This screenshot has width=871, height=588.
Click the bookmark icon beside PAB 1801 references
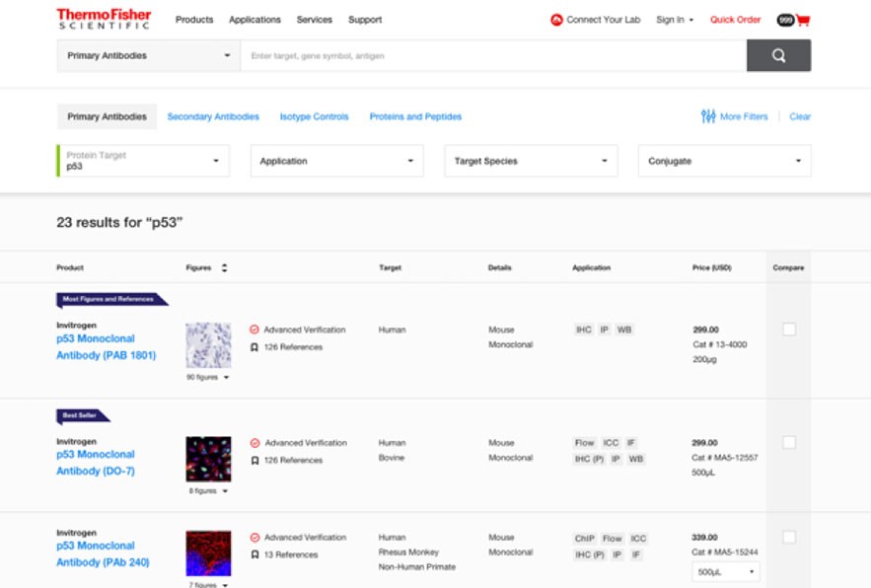(x=254, y=347)
